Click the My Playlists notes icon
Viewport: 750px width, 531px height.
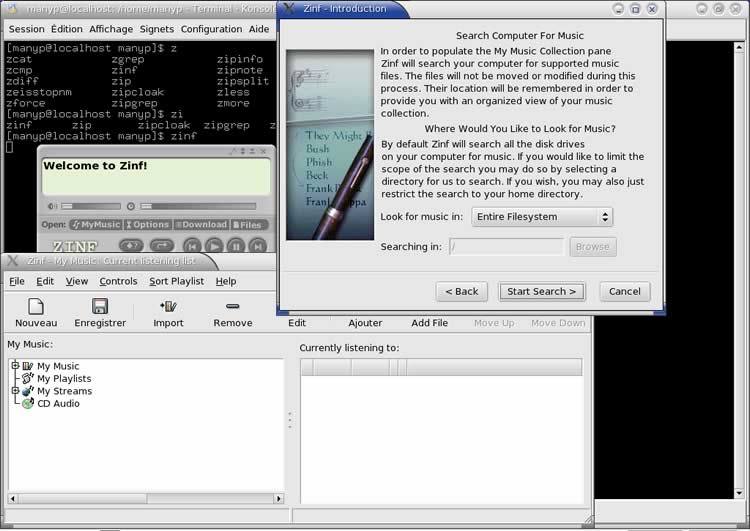(x=28, y=378)
